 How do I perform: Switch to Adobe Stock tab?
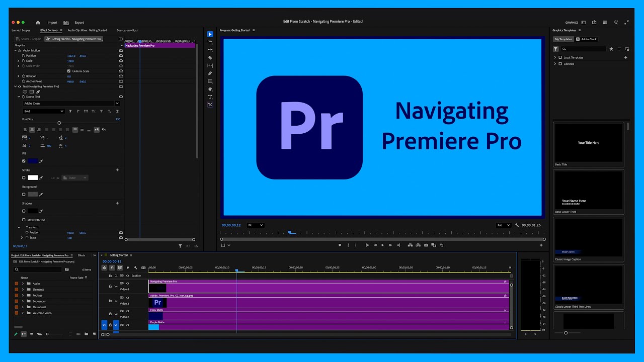(x=587, y=39)
